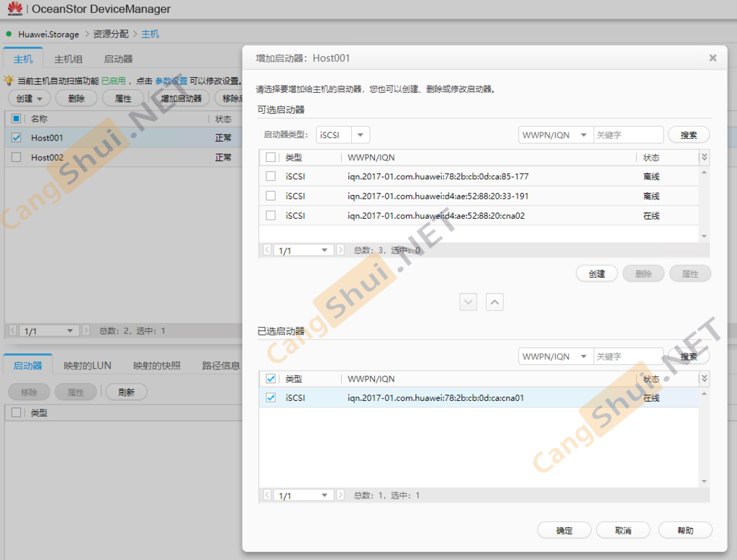737x560 pixels.
Task: Go to previous page in selected initiators
Action: click(x=268, y=494)
